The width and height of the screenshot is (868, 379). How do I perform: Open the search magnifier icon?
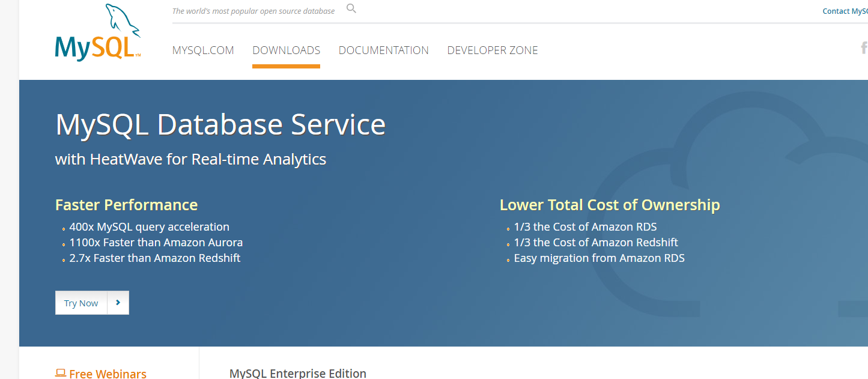tap(351, 8)
